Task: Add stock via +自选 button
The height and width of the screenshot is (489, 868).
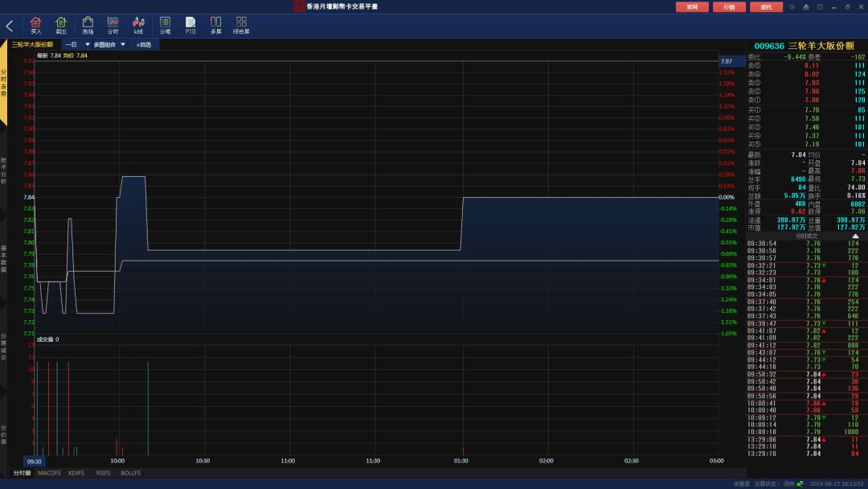Action: click(143, 44)
